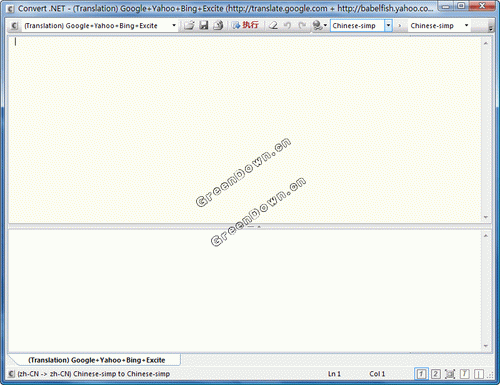Click the app icon left of converter dropdown
500x385 pixels.
pos(14,25)
